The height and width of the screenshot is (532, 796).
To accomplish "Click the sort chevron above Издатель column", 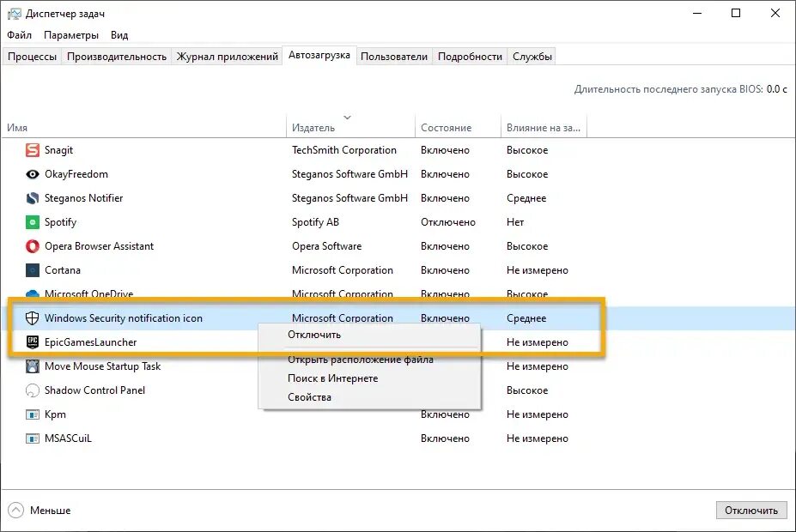I will pos(347,118).
